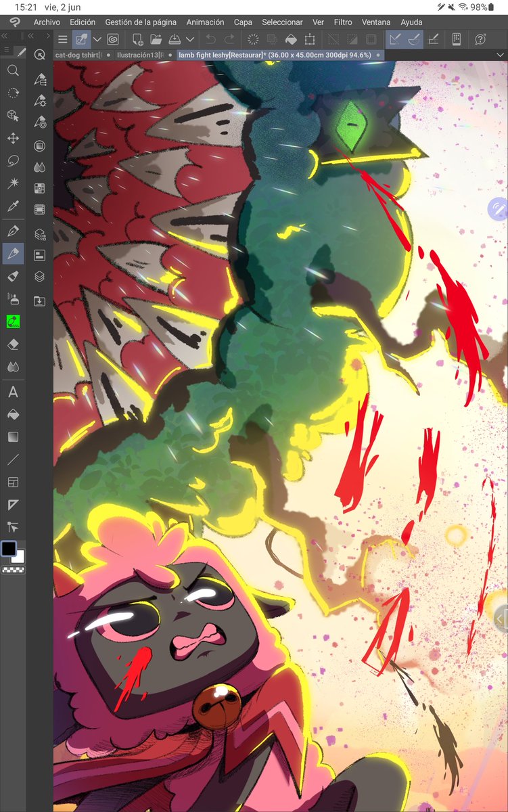
Task: Click the smartphone companion icon
Action: [x=456, y=39]
